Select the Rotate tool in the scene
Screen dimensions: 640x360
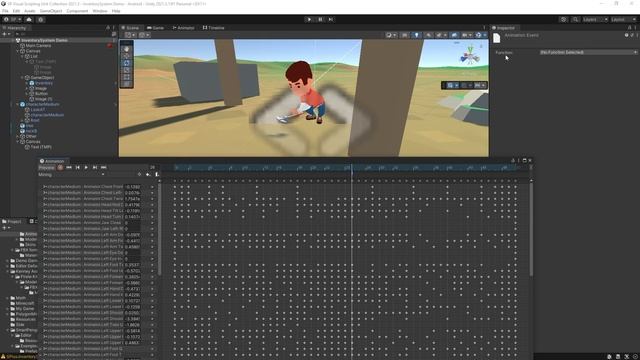click(x=127, y=63)
